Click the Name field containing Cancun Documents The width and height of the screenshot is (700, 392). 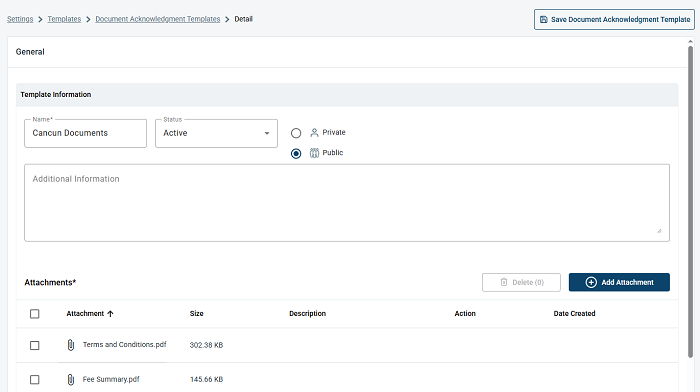(x=85, y=133)
